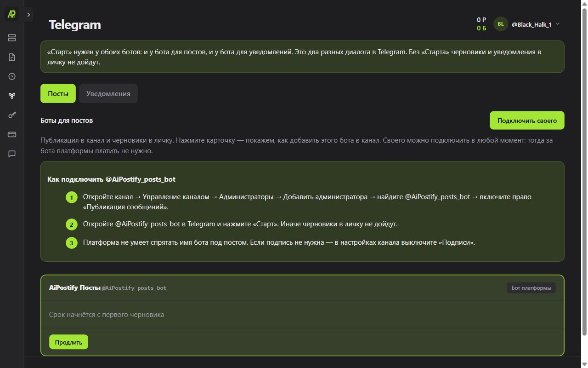
Task: Click the 0 Б bonus balance
Action: pyautogui.click(x=481, y=28)
